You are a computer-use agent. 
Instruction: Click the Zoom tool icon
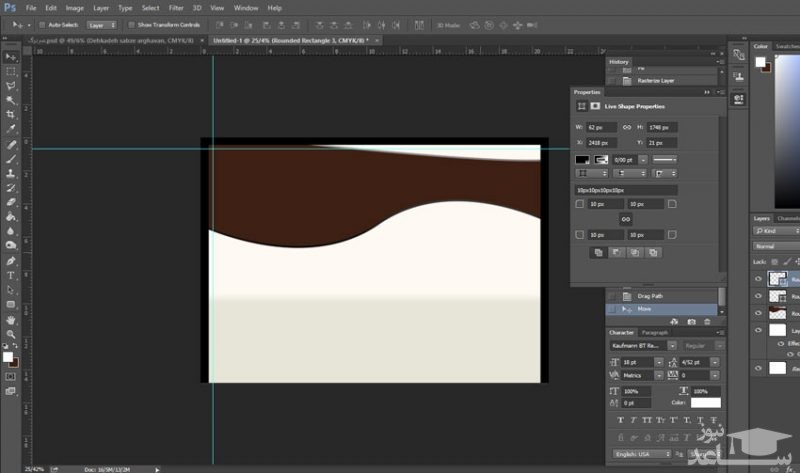tap(10, 334)
